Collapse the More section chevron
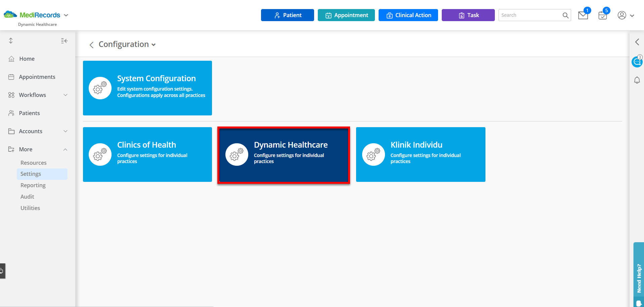 [x=66, y=149]
